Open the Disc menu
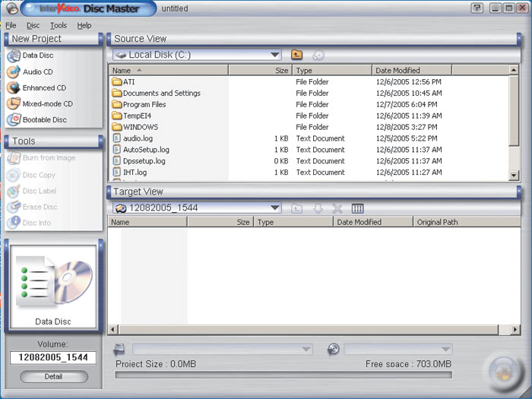 (33, 25)
